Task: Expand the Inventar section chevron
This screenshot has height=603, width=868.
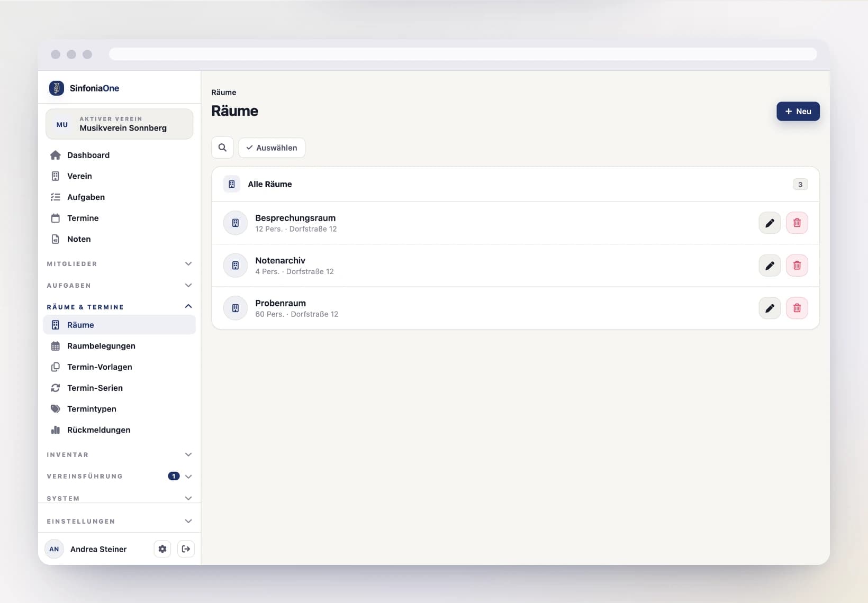Action: [188, 454]
